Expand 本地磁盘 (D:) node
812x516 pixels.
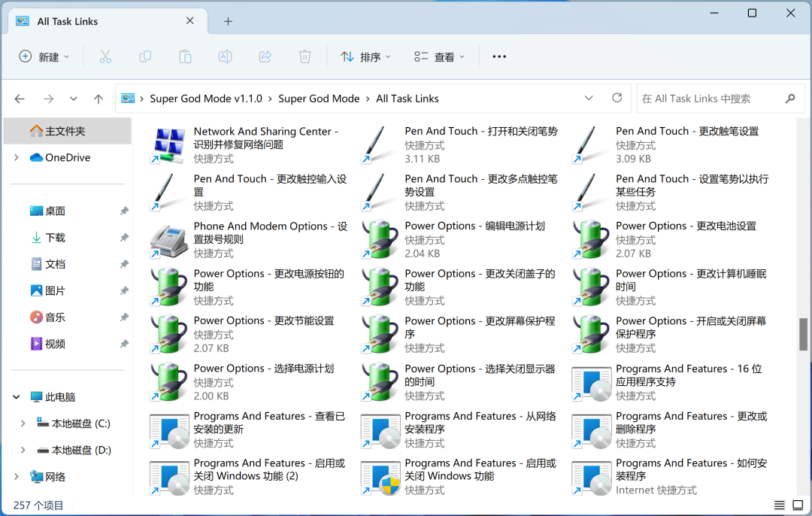23,450
